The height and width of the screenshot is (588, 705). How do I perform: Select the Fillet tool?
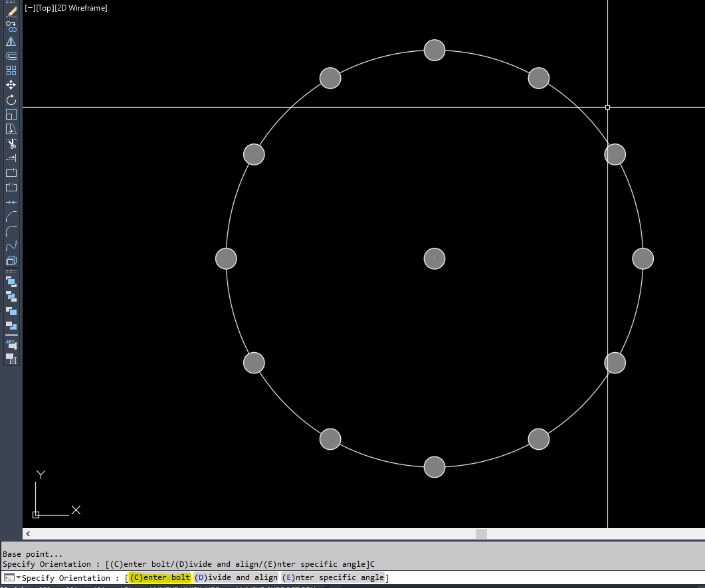pyautogui.click(x=11, y=231)
